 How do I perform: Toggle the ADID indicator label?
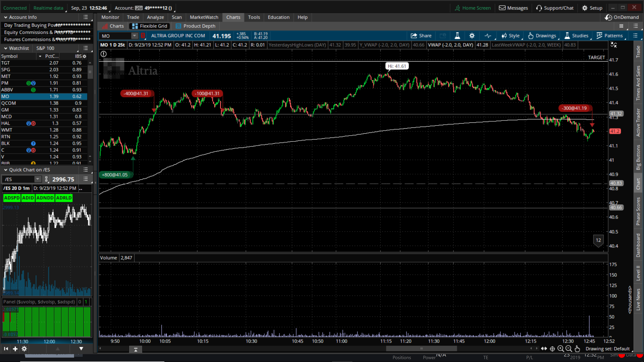click(x=28, y=198)
